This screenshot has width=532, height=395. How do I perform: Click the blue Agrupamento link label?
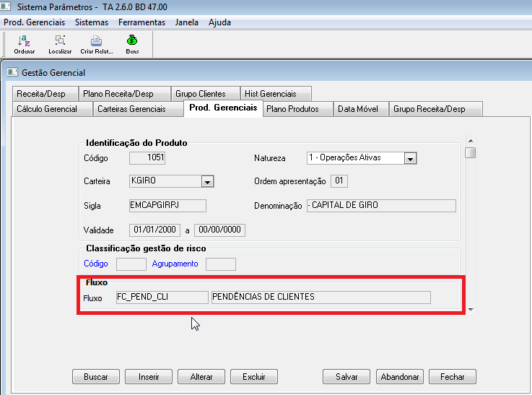pos(175,264)
